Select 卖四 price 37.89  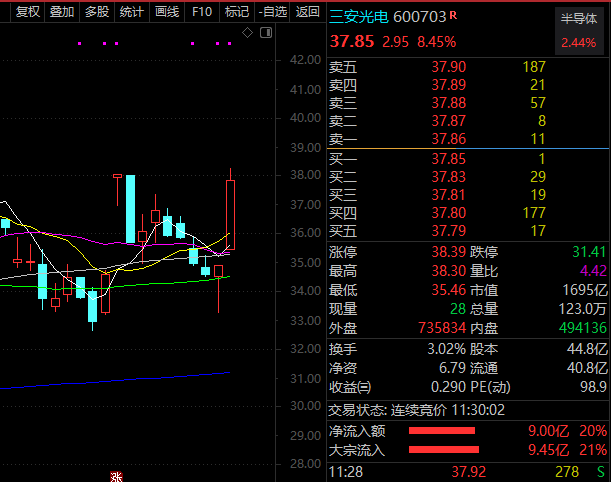[x=449, y=85]
